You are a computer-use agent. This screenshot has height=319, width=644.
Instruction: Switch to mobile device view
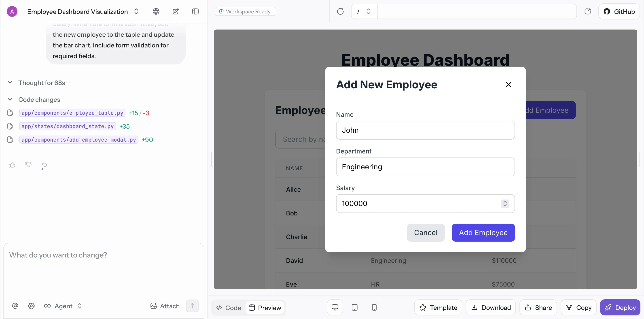pyautogui.click(x=374, y=307)
